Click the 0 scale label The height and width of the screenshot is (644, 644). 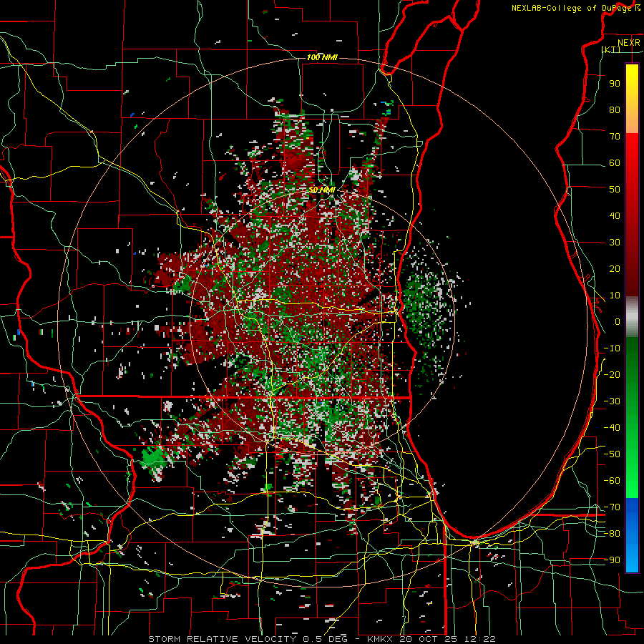tap(618, 322)
